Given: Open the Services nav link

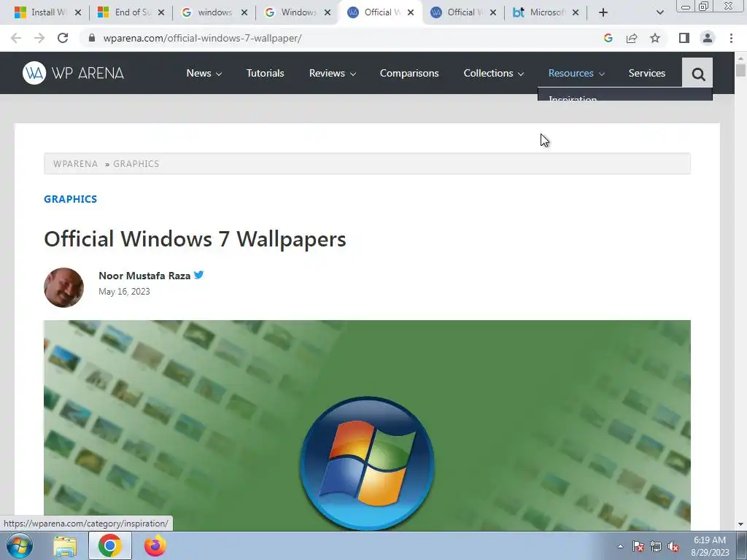Looking at the screenshot, I should [646, 73].
